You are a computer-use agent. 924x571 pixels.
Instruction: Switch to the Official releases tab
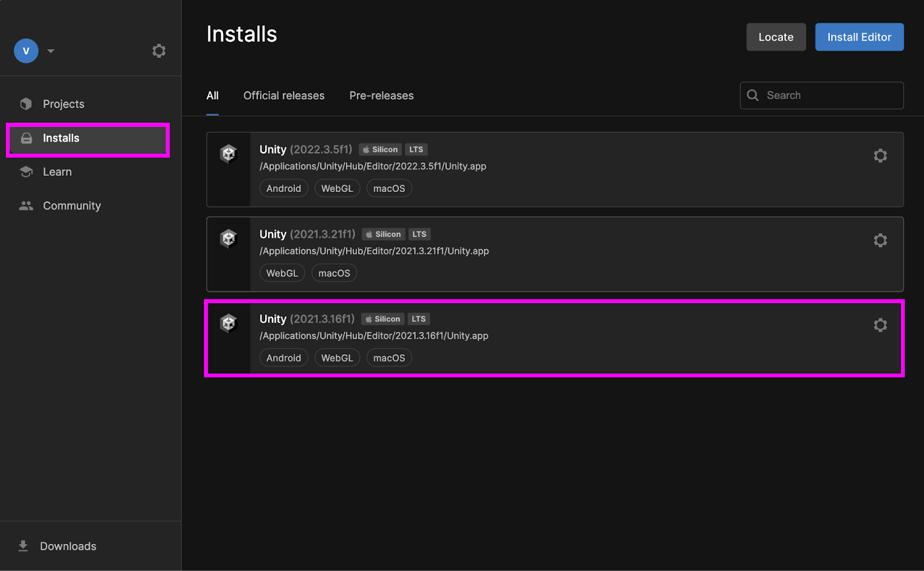(x=284, y=96)
